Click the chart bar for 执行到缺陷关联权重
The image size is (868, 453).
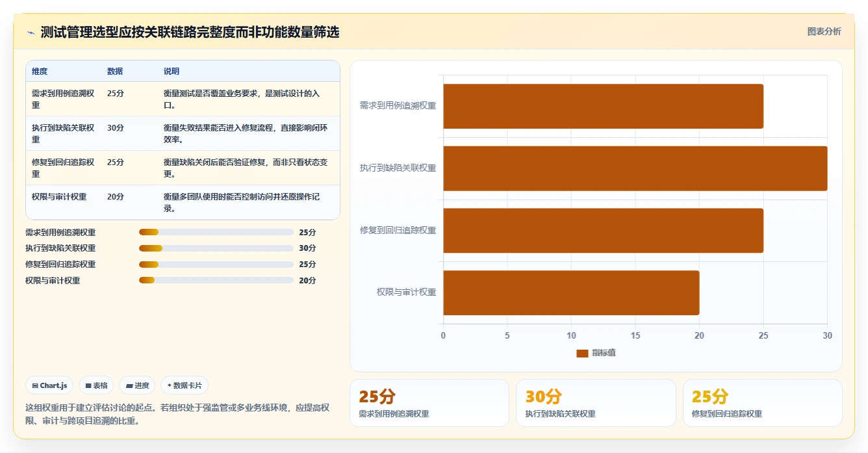click(x=635, y=168)
